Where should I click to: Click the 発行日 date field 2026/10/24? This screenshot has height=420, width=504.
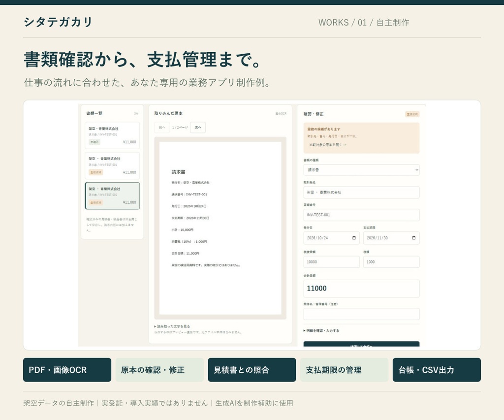click(x=331, y=238)
